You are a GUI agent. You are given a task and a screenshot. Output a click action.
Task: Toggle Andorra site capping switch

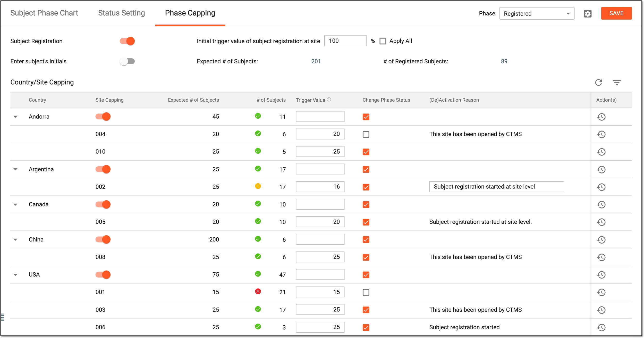click(x=103, y=117)
